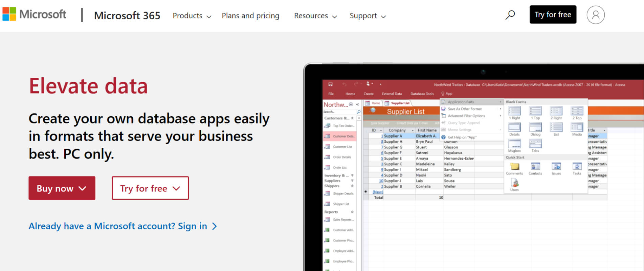Switch to the Access Home ribbon tab
This screenshot has width=644, height=271.
[350, 94]
